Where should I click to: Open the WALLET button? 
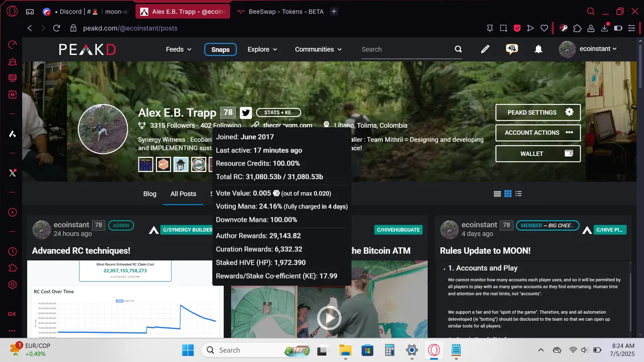click(538, 154)
